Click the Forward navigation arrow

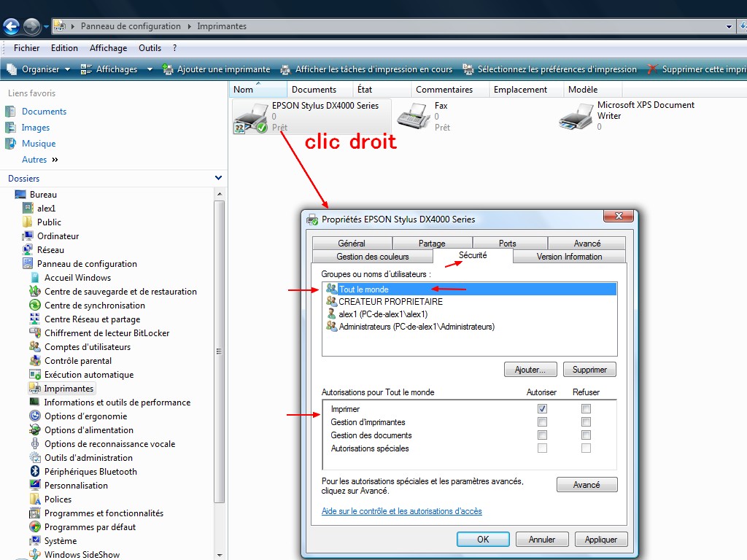pos(32,26)
